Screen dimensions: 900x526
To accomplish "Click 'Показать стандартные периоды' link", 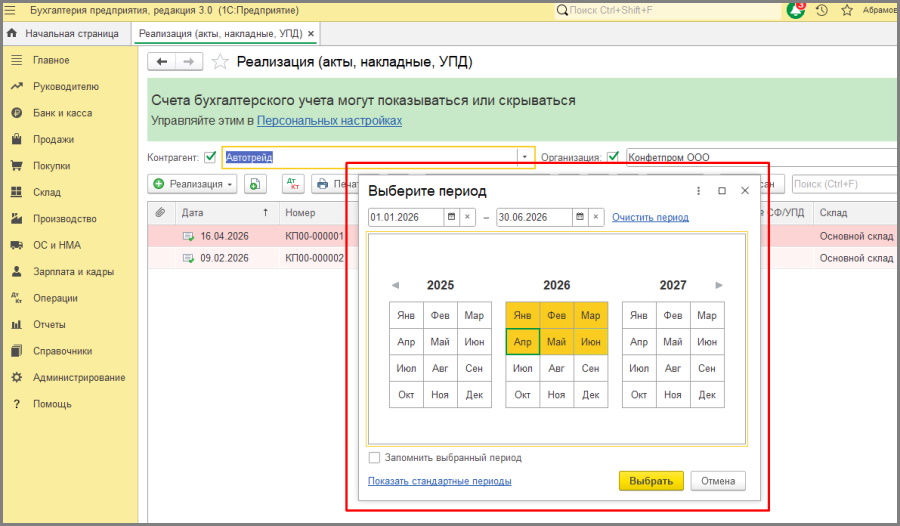I will point(439,481).
